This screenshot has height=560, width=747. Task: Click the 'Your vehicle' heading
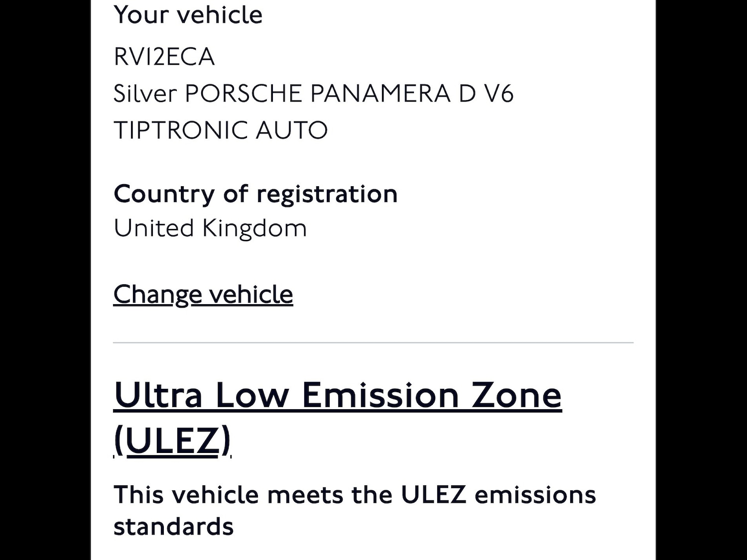(188, 14)
